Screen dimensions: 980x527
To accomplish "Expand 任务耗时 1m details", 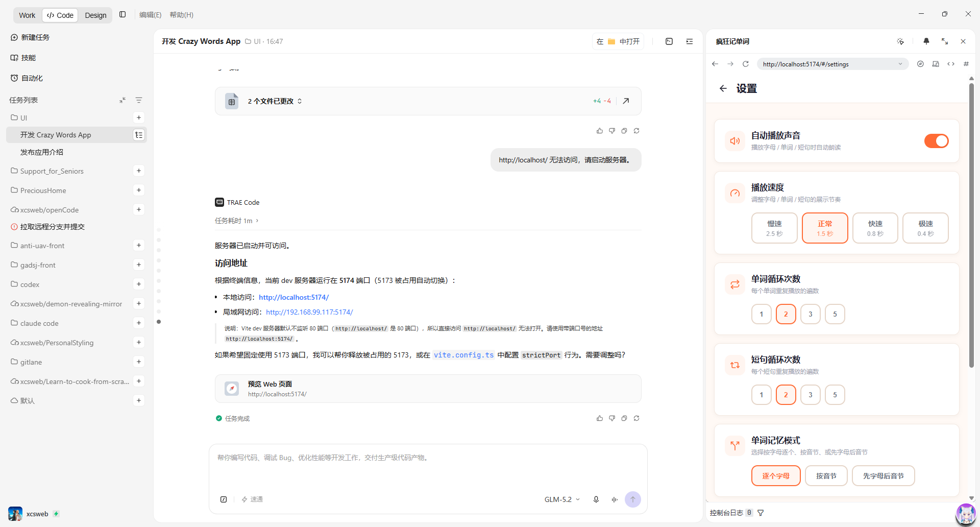I will click(x=237, y=221).
